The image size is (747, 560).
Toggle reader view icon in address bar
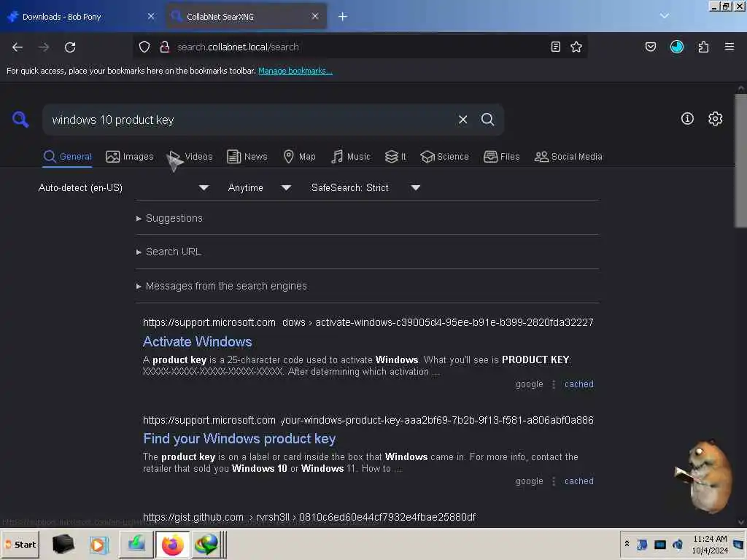pos(555,47)
